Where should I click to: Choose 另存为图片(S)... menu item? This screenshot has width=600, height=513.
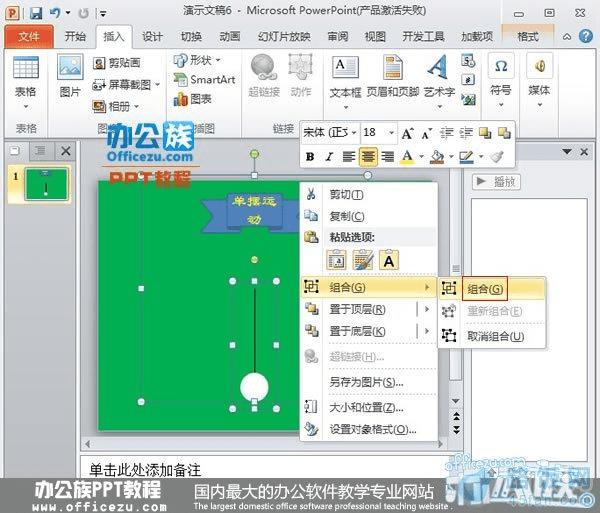click(x=369, y=382)
